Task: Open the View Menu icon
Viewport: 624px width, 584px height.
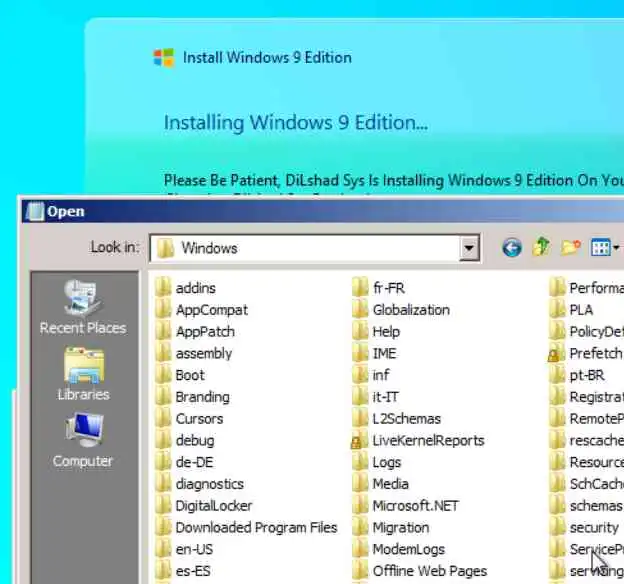Action: [605, 248]
